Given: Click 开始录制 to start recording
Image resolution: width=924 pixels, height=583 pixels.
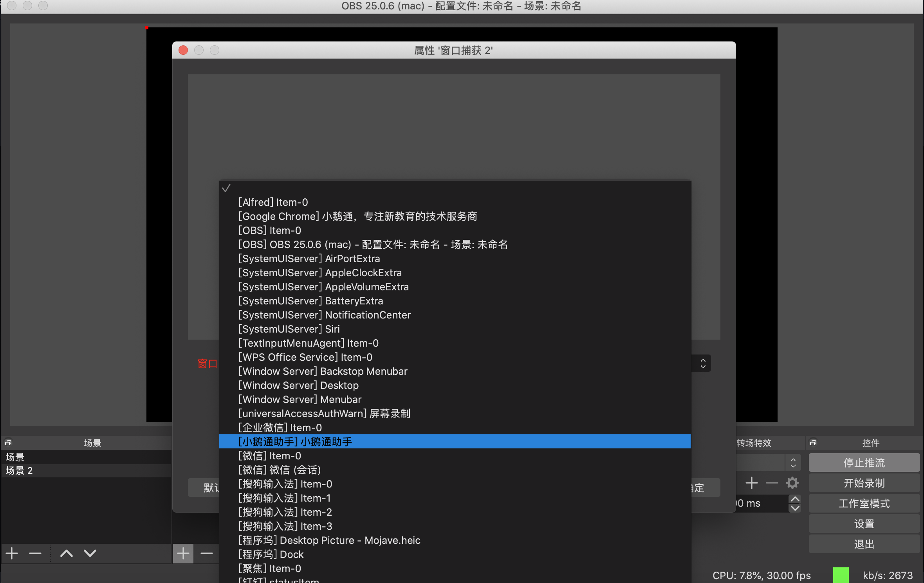Looking at the screenshot, I should pyautogui.click(x=864, y=483).
